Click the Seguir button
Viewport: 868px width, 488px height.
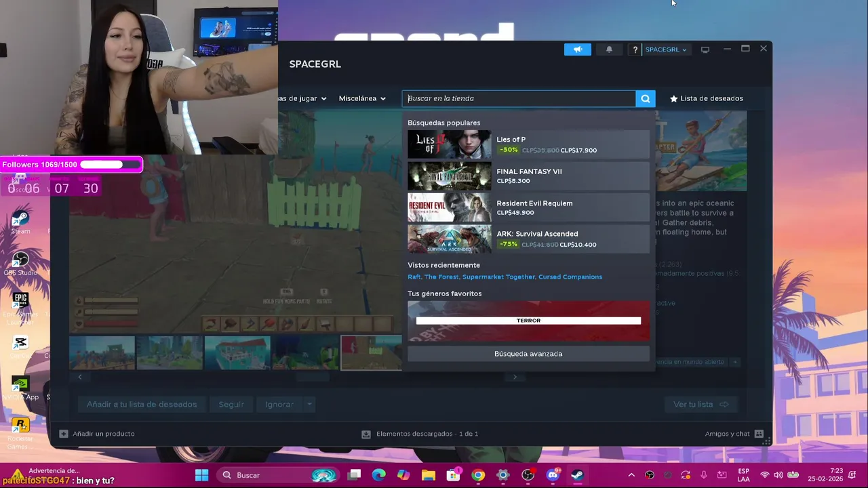[x=231, y=405]
